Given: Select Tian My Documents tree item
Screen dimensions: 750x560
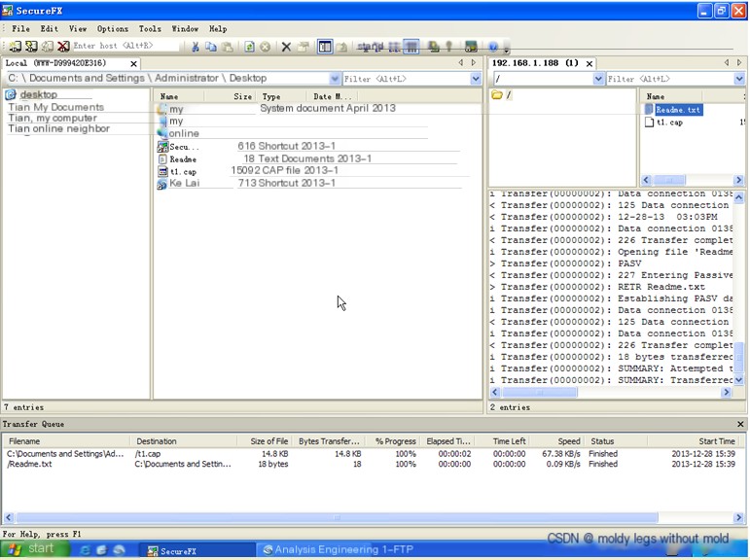Looking at the screenshot, I should [x=56, y=107].
